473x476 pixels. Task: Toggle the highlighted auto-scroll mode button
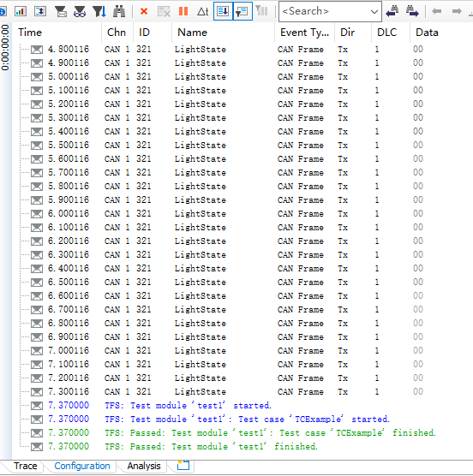[x=223, y=11]
